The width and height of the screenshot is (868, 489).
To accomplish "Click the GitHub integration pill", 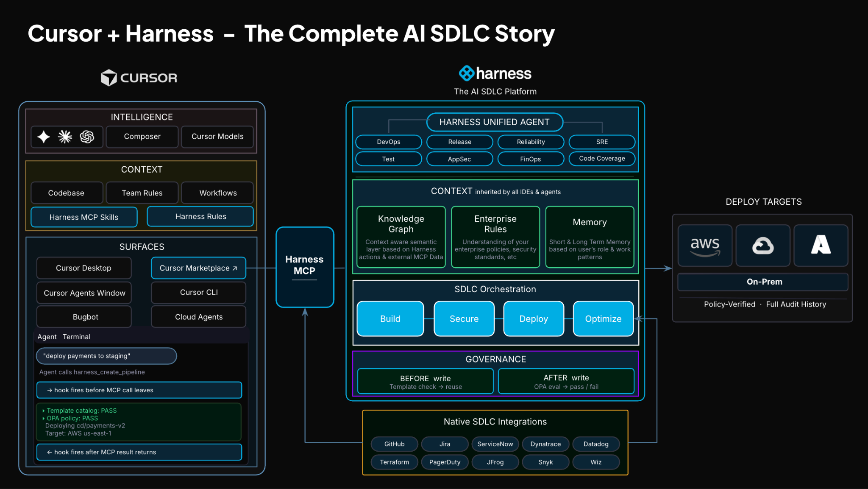I will click(395, 444).
